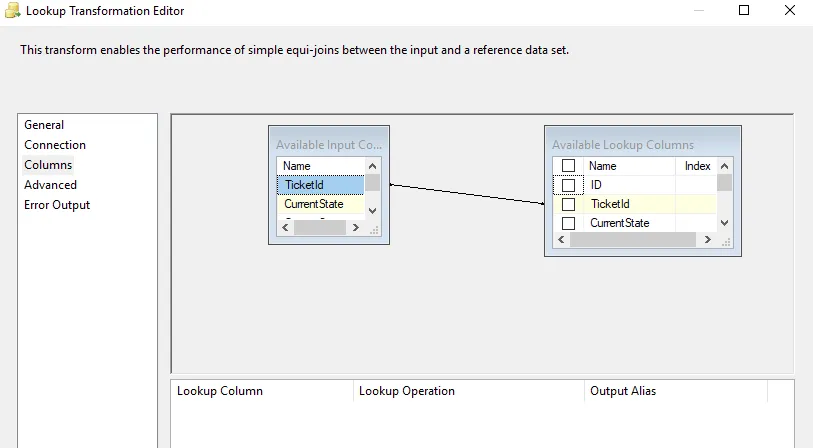The width and height of the screenshot is (813, 448).
Task: Maximize the Lookup Transformation Editor window
Action: [744, 10]
